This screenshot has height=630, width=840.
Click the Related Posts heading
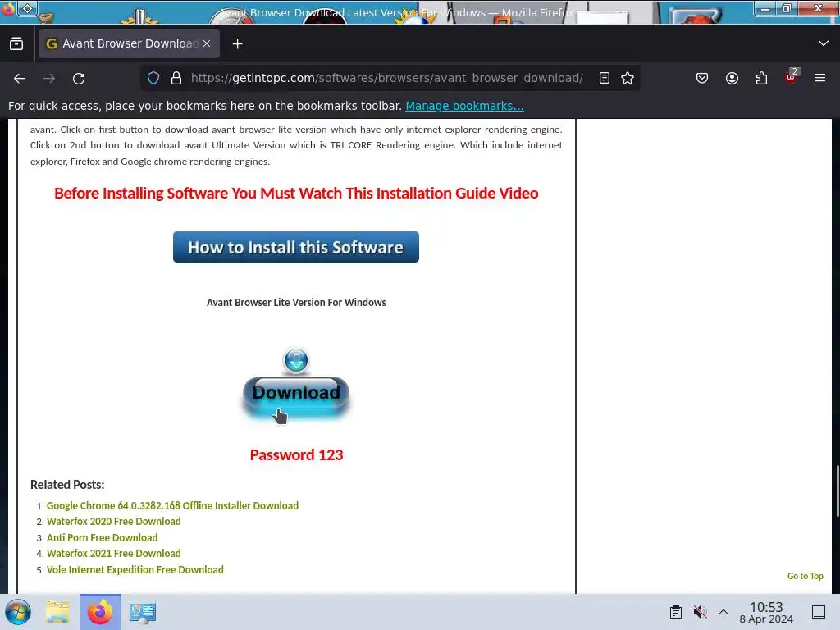point(67,484)
